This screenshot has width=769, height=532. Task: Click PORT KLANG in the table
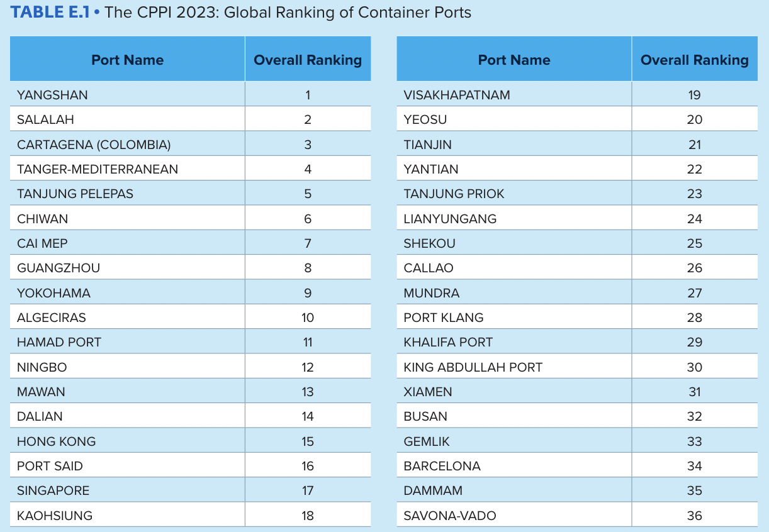click(x=444, y=318)
